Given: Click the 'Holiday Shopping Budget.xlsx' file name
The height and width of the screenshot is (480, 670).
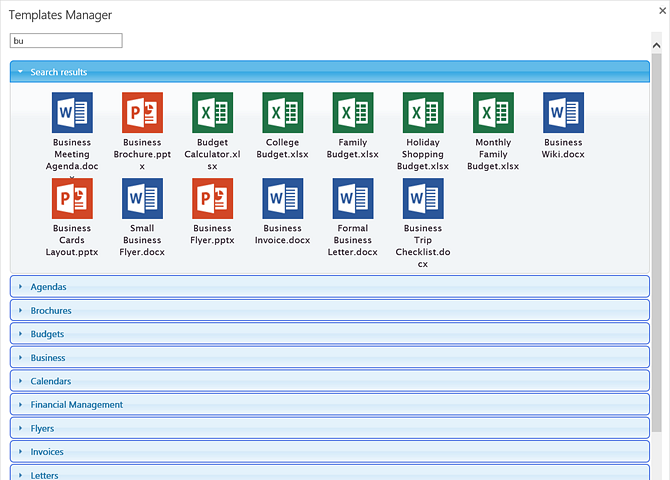Looking at the screenshot, I should (423, 154).
